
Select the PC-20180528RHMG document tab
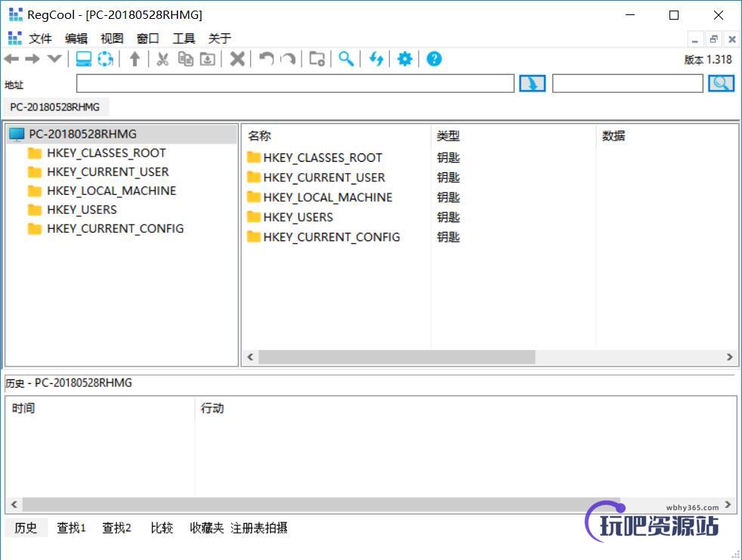pos(55,107)
